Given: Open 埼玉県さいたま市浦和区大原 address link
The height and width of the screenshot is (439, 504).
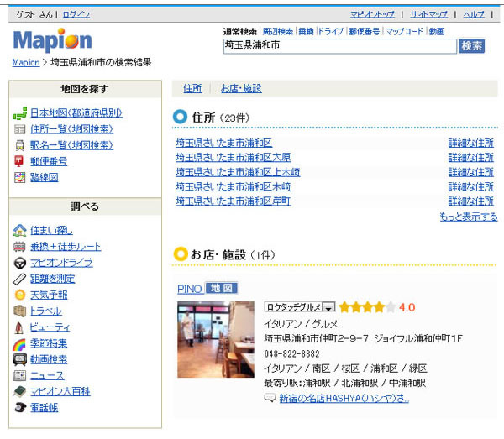Looking at the screenshot, I should [x=234, y=158].
